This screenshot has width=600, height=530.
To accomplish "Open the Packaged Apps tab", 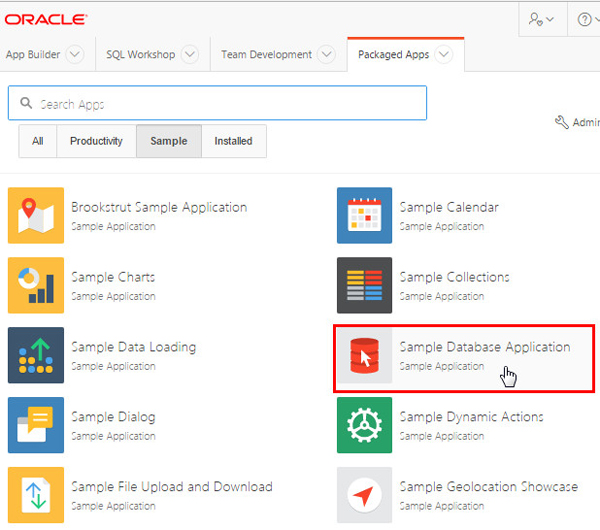I will (x=394, y=55).
